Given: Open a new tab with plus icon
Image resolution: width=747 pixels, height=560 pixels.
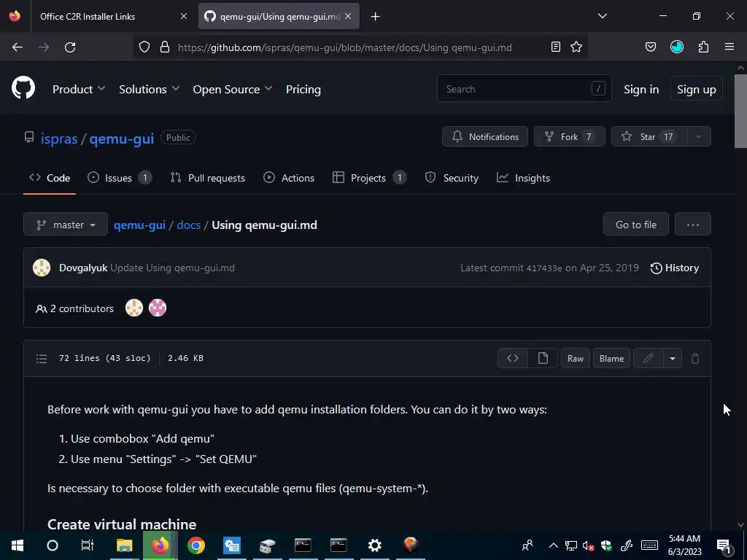Looking at the screenshot, I should (x=376, y=17).
